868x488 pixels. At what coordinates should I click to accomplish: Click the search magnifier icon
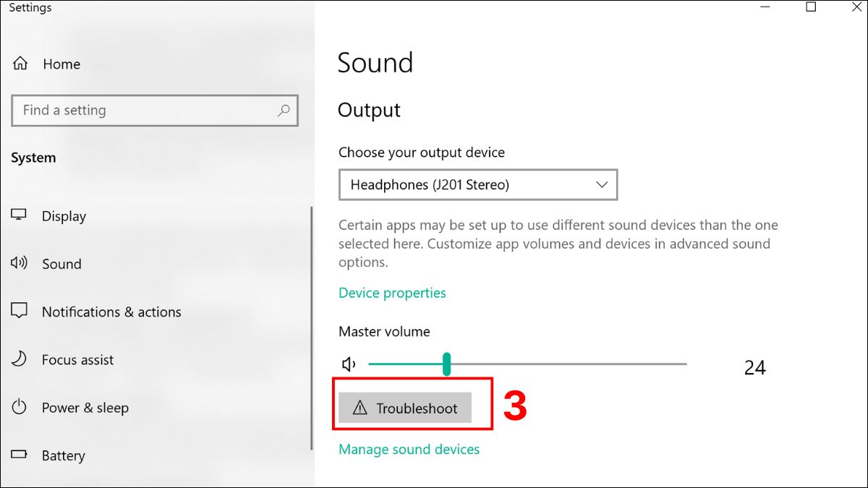coord(284,111)
